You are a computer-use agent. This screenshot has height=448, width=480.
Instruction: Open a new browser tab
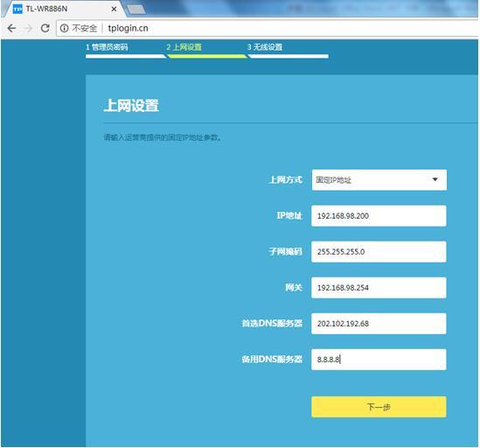136,10
